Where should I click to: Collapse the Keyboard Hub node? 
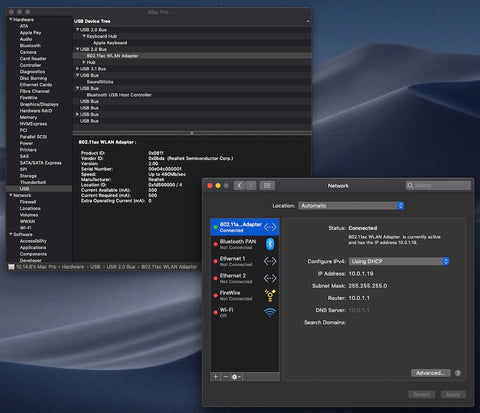click(x=84, y=36)
